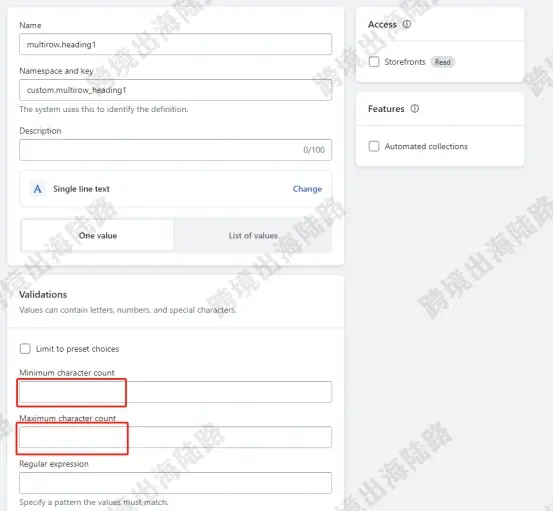Focus the Name input field

tap(175, 44)
